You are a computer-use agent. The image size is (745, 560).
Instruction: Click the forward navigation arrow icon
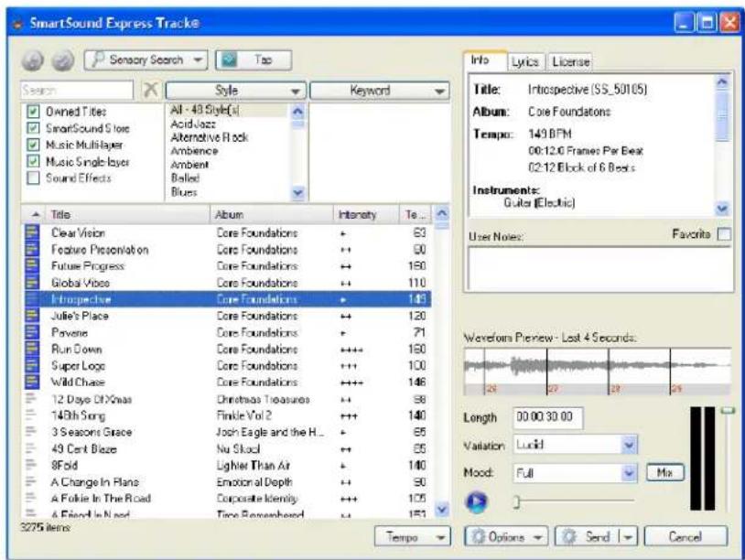point(63,60)
